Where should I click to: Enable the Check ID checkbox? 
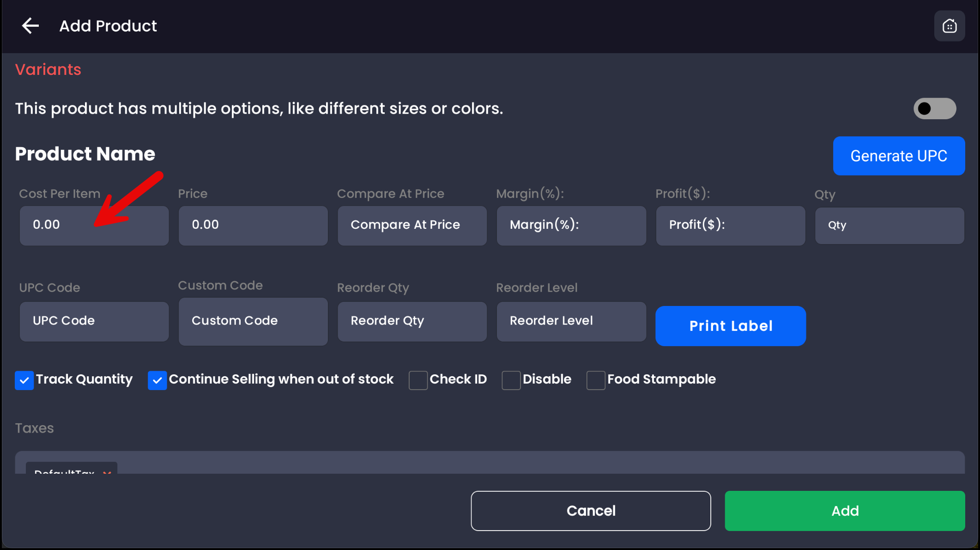pos(418,380)
